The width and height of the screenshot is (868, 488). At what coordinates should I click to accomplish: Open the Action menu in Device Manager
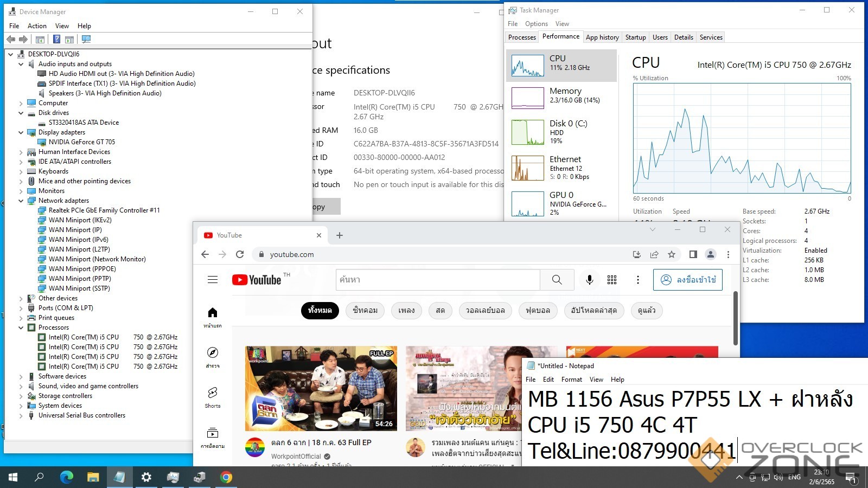(37, 26)
